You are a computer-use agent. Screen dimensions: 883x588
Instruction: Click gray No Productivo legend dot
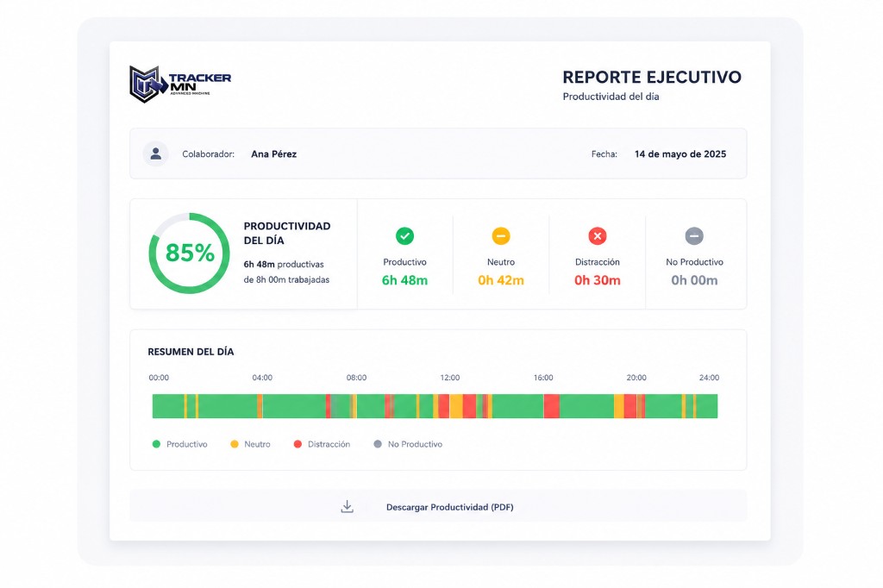pyautogui.click(x=378, y=444)
